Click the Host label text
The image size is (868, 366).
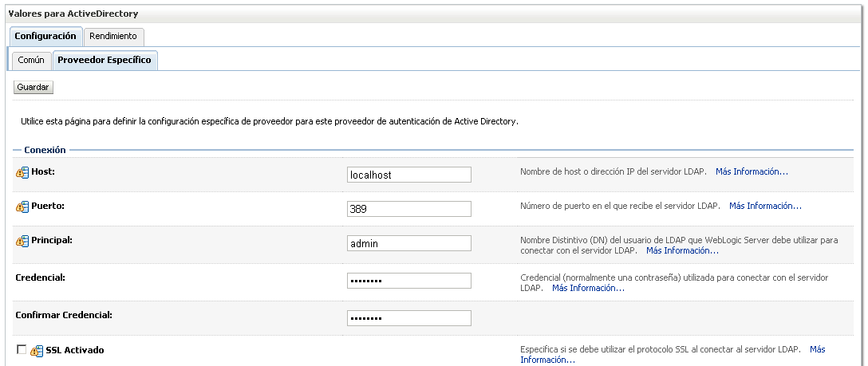(x=43, y=172)
